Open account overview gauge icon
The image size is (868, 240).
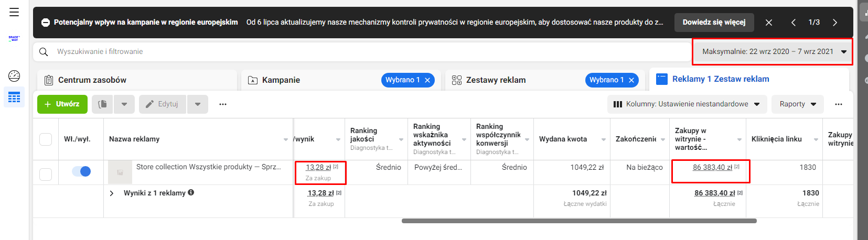point(14,76)
